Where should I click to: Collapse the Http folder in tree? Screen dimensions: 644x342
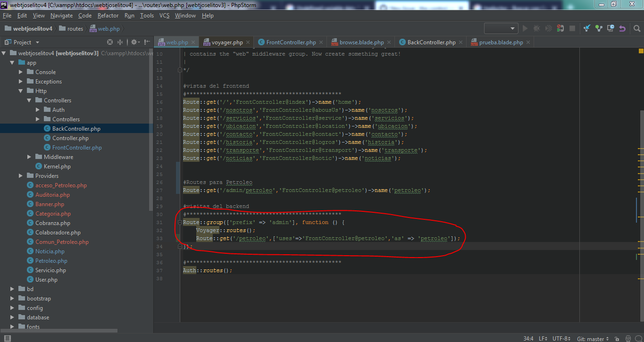pos(21,91)
